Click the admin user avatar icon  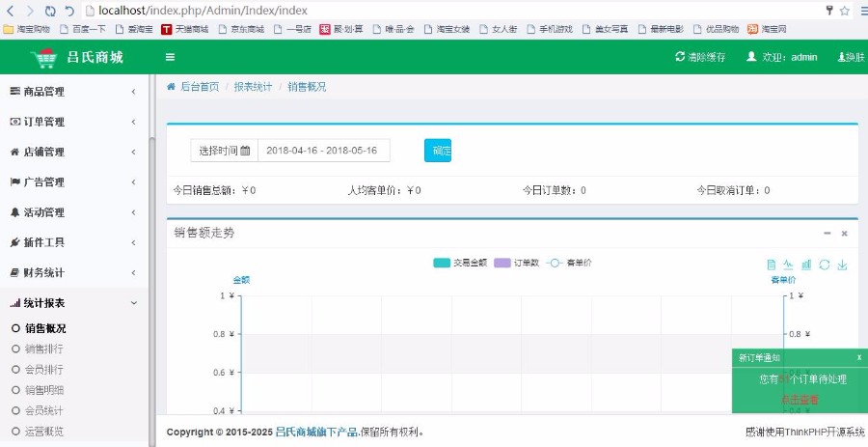(x=751, y=57)
